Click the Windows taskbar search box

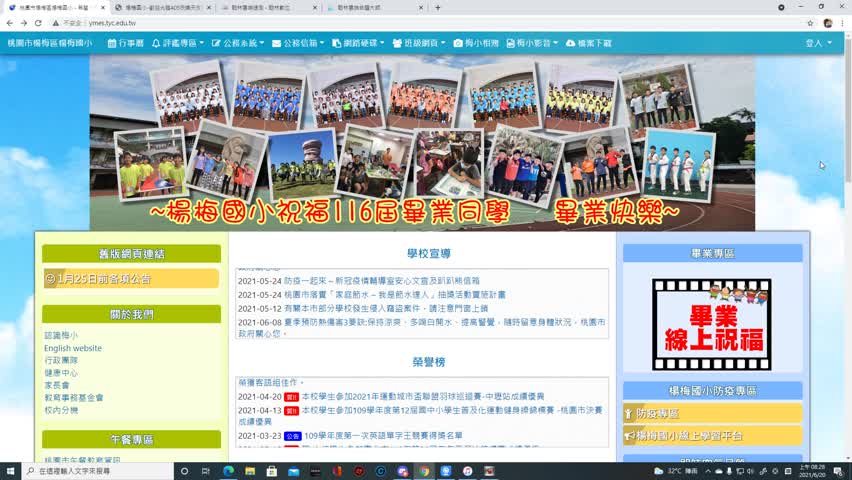98,471
